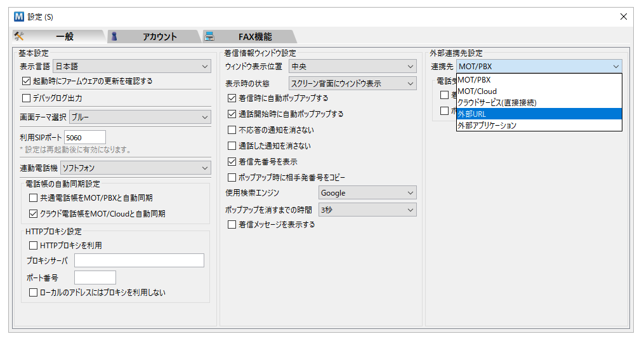Select 外部URL from the dropdown list
This screenshot has height=341, width=644.
coord(538,114)
